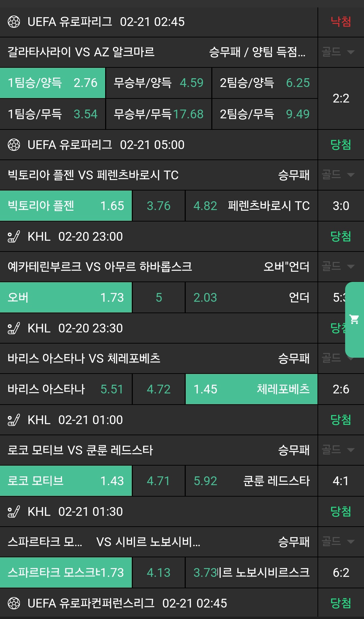
Task: Click hockey icon for KHL 02-21 01:30
Action: [14, 512]
